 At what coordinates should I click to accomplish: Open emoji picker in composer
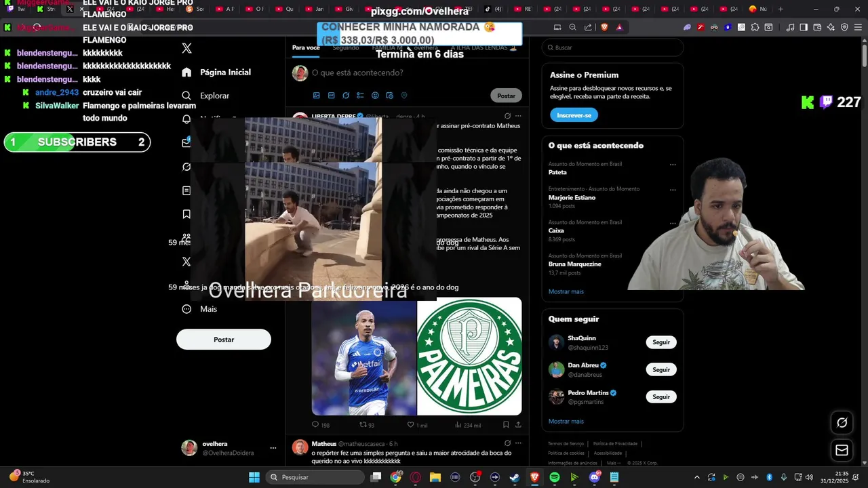(375, 96)
